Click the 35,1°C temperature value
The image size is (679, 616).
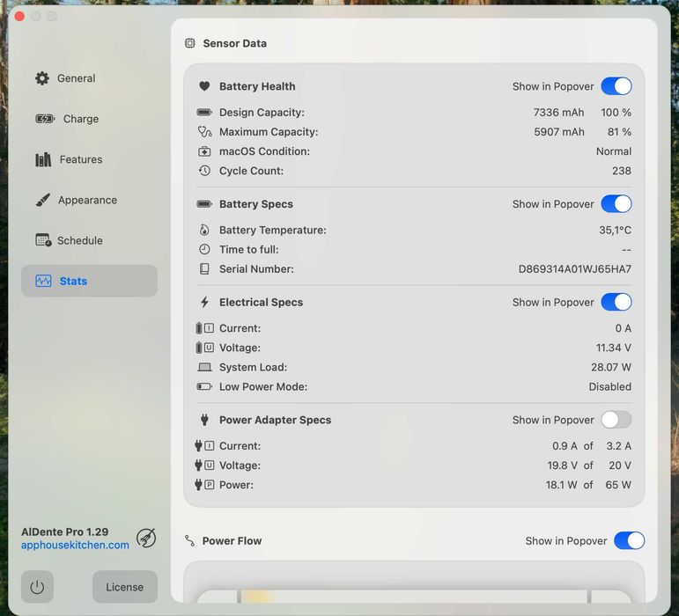[615, 231]
